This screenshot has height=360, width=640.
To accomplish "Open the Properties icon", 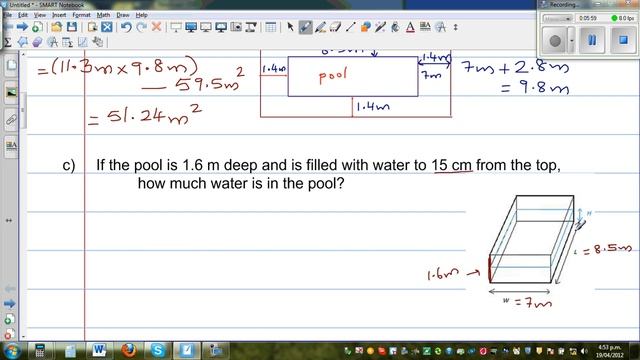I will click(x=425, y=27).
